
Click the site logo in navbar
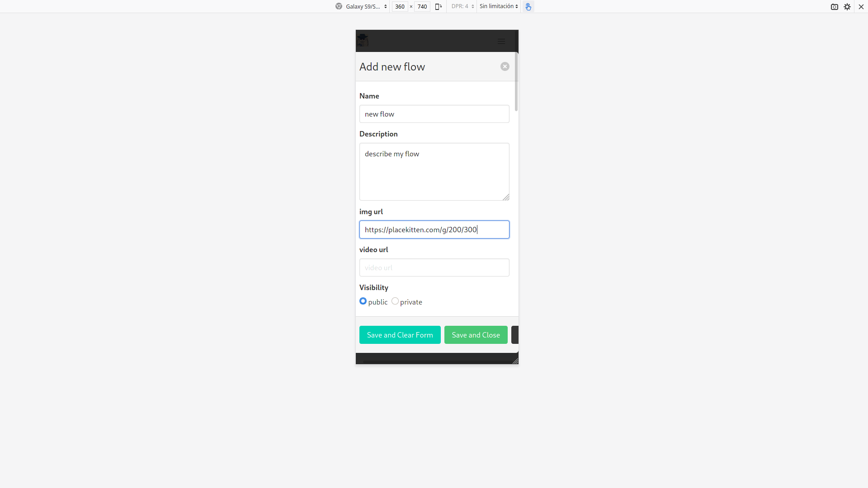point(363,40)
